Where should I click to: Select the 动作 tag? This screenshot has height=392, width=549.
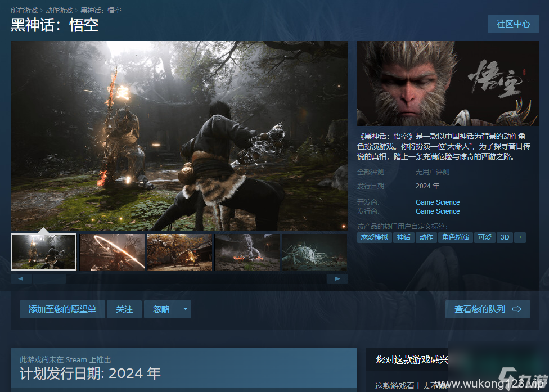coord(426,237)
